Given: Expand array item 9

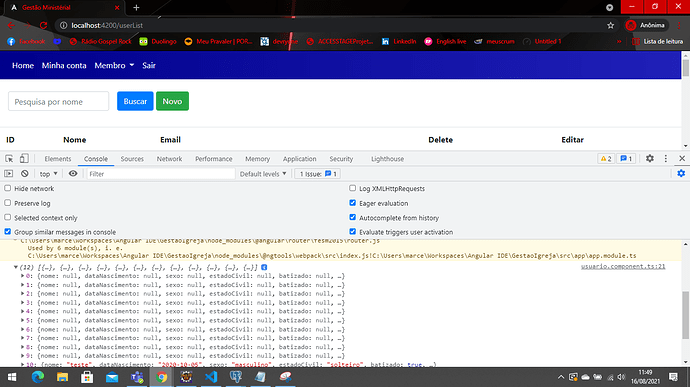Looking at the screenshot, I should [23, 356].
